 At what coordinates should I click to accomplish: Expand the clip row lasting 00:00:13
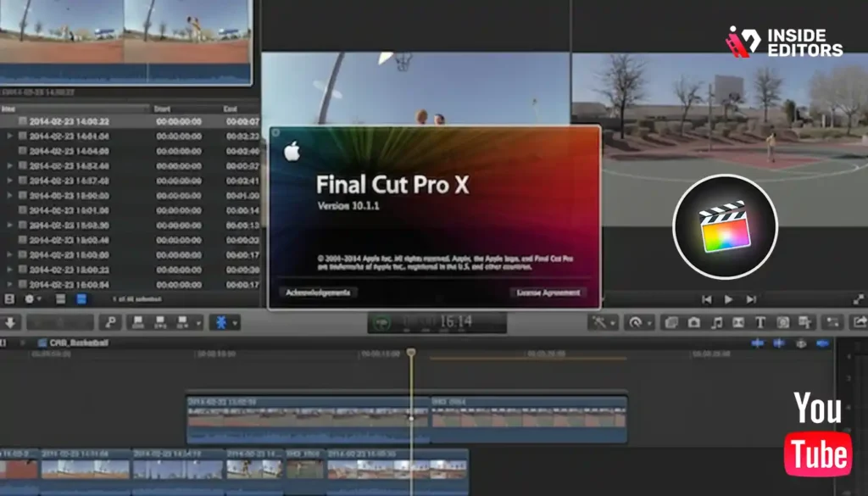pos(9,225)
